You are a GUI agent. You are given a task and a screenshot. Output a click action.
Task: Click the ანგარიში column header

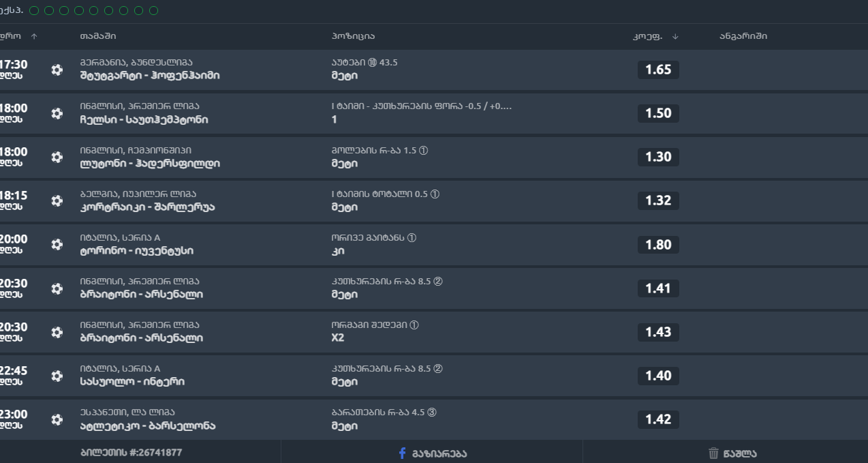click(x=743, y=36)
